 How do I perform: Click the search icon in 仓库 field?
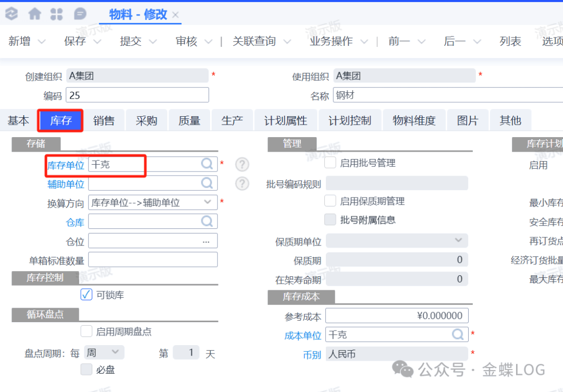tap(207, 222)
